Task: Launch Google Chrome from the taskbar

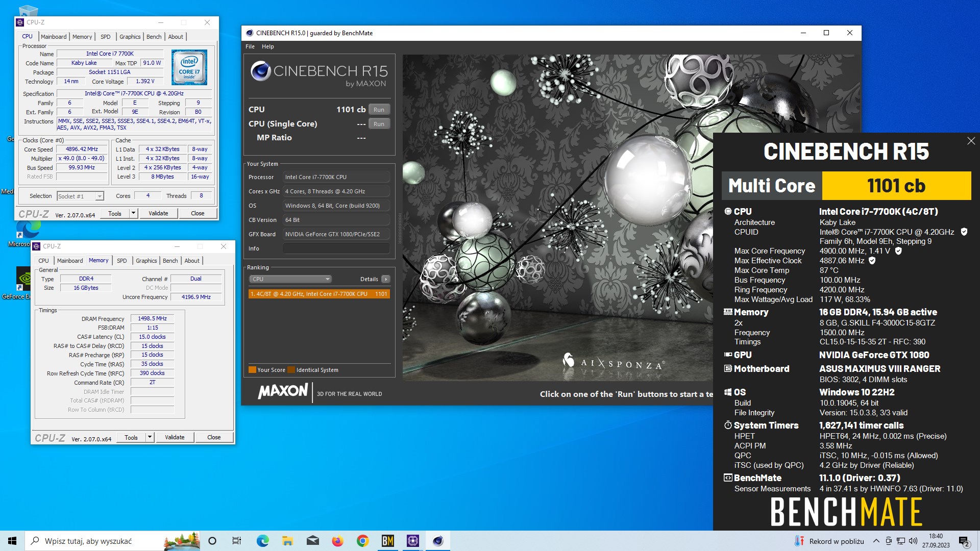Action: coord(363,541)
